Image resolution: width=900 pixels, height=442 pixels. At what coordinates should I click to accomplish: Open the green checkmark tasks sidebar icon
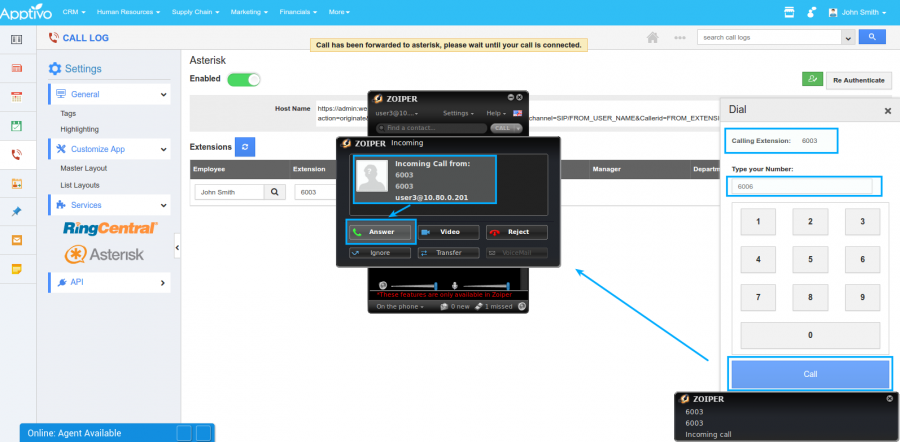pyautogui.click(x=17, y=125)
